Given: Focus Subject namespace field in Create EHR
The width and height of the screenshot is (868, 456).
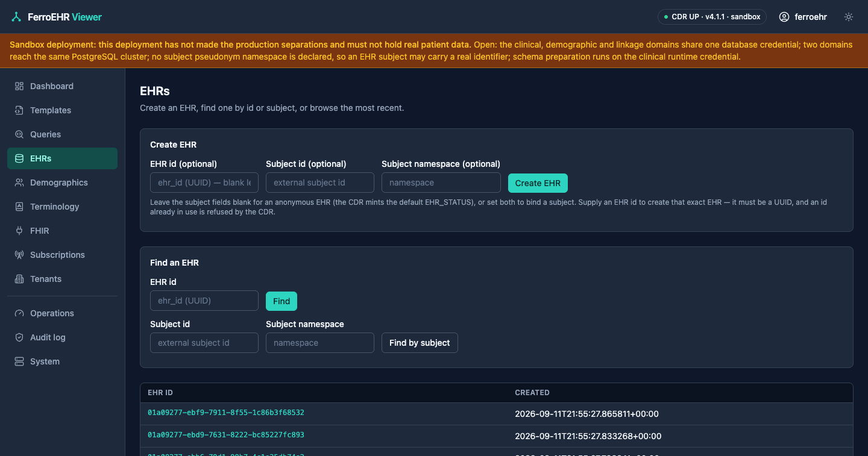Looking at the screenshot, I should (x=441, y=183).
